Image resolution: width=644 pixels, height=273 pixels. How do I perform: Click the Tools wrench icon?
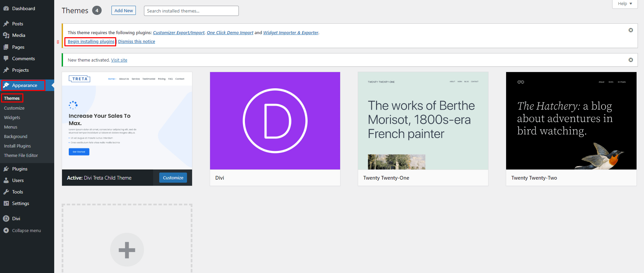[6, 192]
